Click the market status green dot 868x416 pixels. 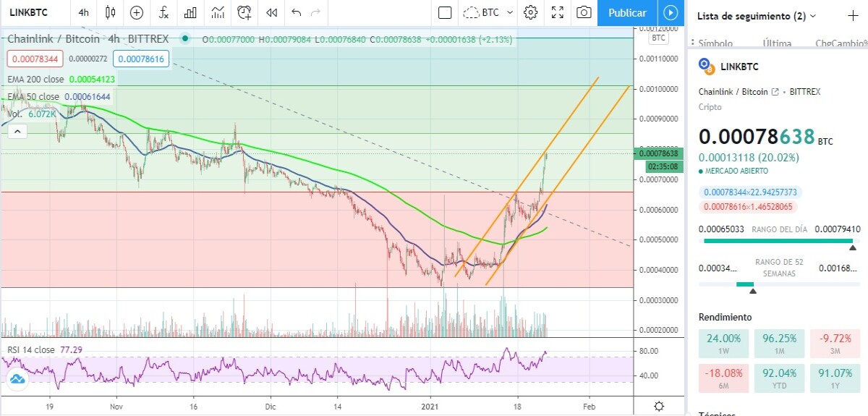[186, 39]
